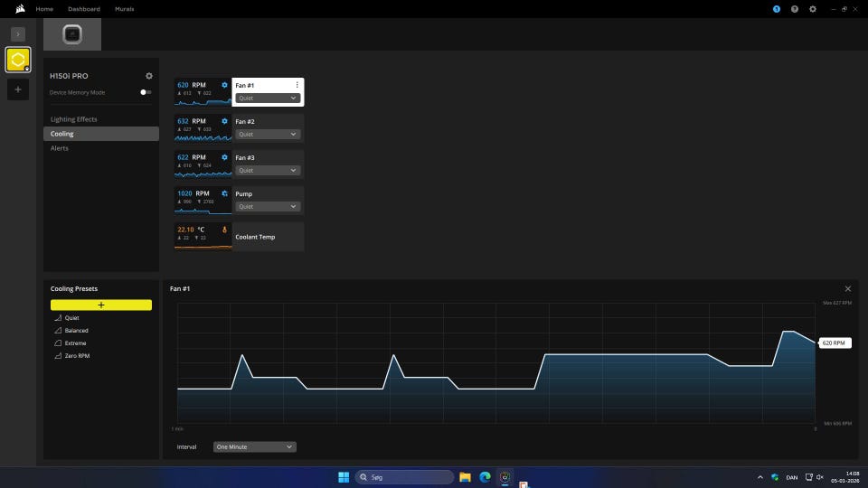Click the DAN language indicator
The height and width of the screenshot is (488, 868).
[792, 477]
